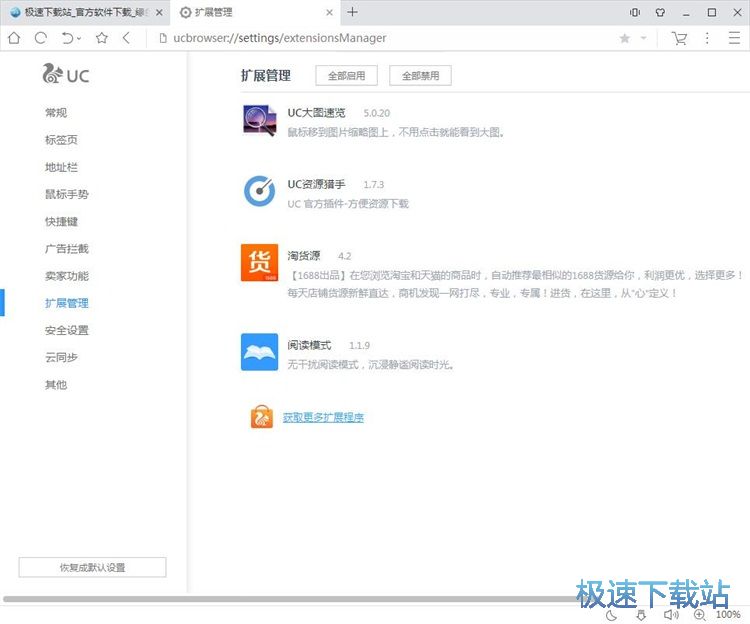Click the undo/restore closed tab icon
The height and width of the screenshot is (624, 750).
tap(67, 38)
